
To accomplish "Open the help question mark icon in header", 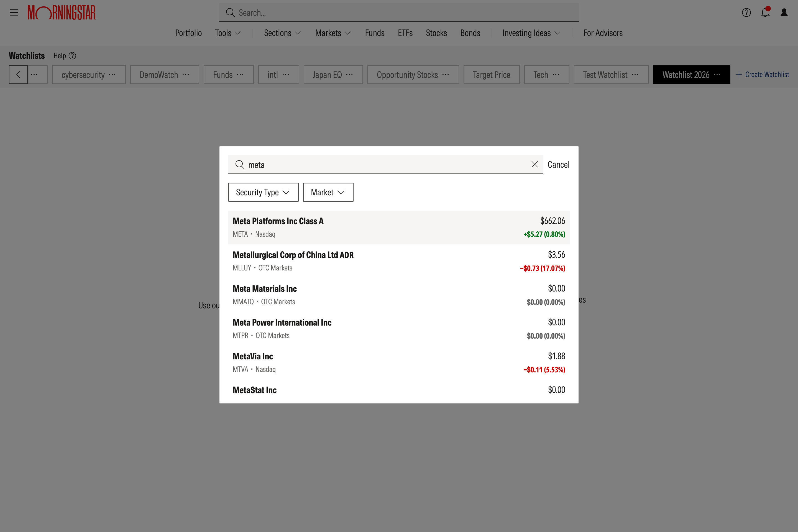I will [746, 12].
